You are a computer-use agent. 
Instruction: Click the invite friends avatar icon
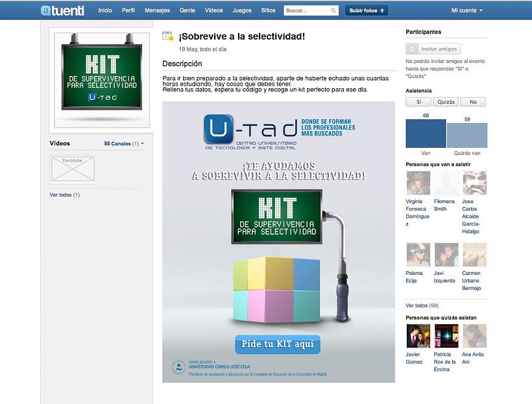click(x=412, y=49)
